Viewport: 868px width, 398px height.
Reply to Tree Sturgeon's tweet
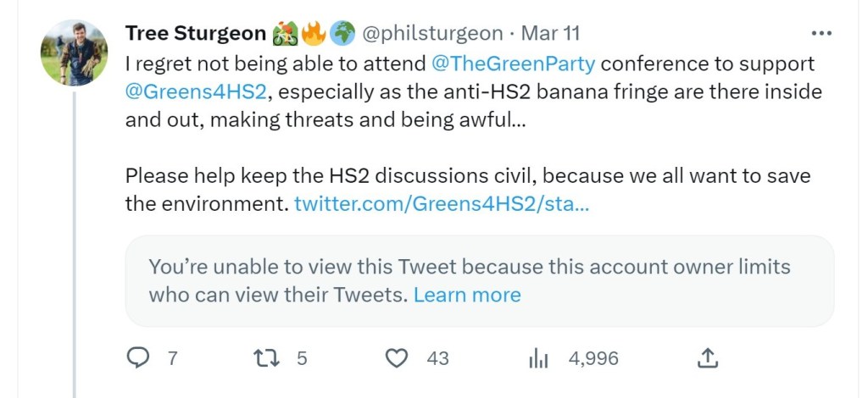[x=138, y=359]
